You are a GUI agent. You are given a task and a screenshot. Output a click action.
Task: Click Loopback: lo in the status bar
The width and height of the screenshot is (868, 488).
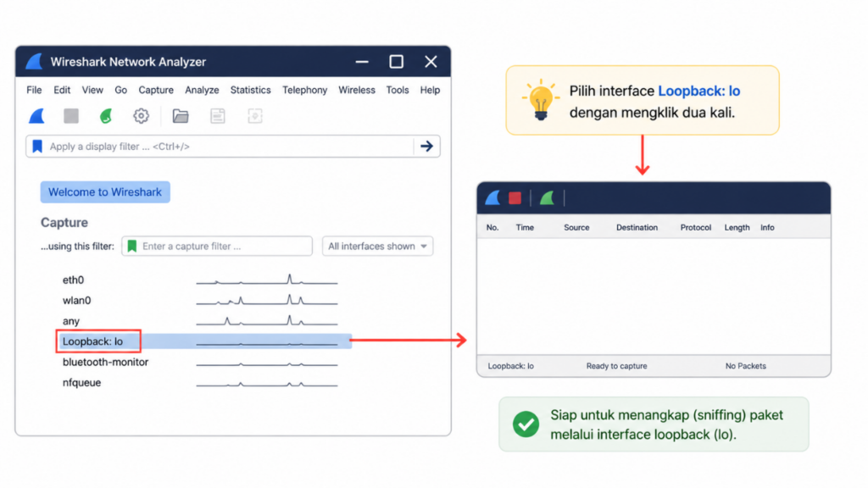(510, 366)
